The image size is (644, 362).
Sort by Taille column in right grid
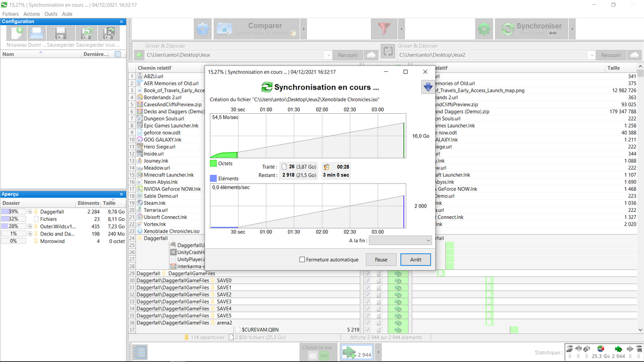point(620,68)
